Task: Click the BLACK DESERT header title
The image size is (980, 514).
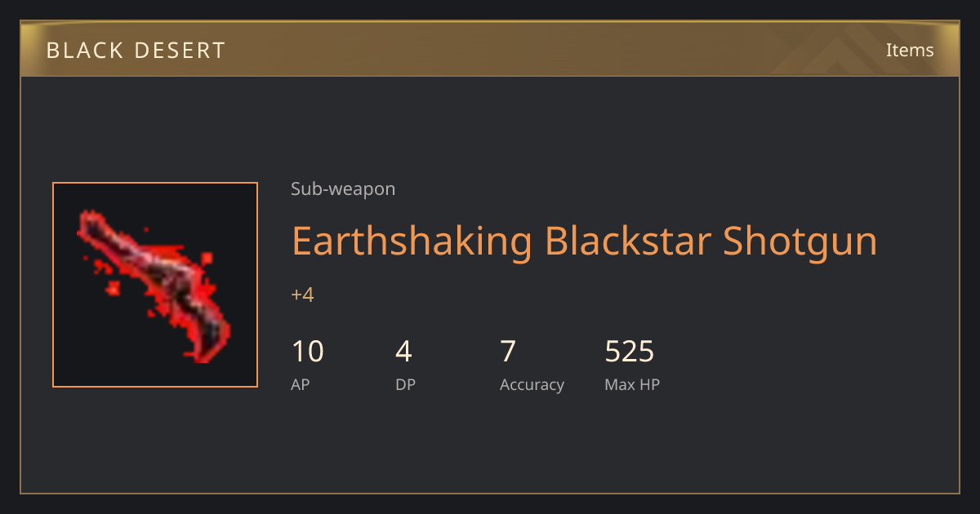Action: [136, 51]
